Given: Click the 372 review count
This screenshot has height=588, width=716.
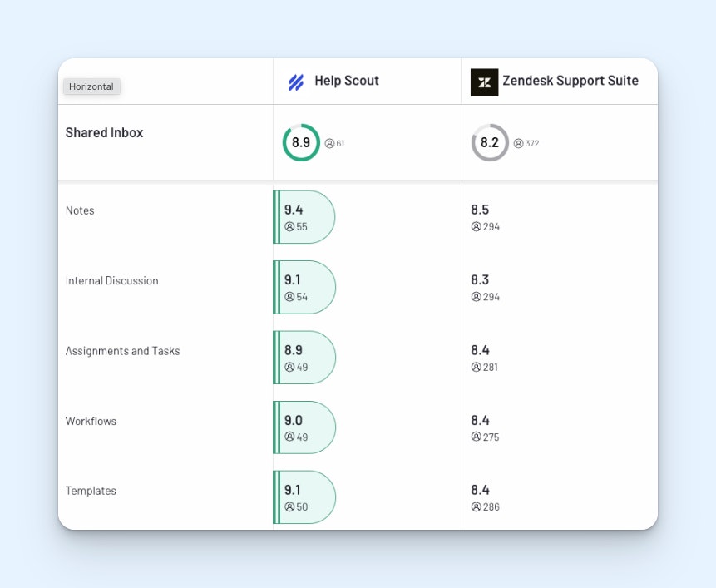Looking at the screenshot, I should pos(532,143).
